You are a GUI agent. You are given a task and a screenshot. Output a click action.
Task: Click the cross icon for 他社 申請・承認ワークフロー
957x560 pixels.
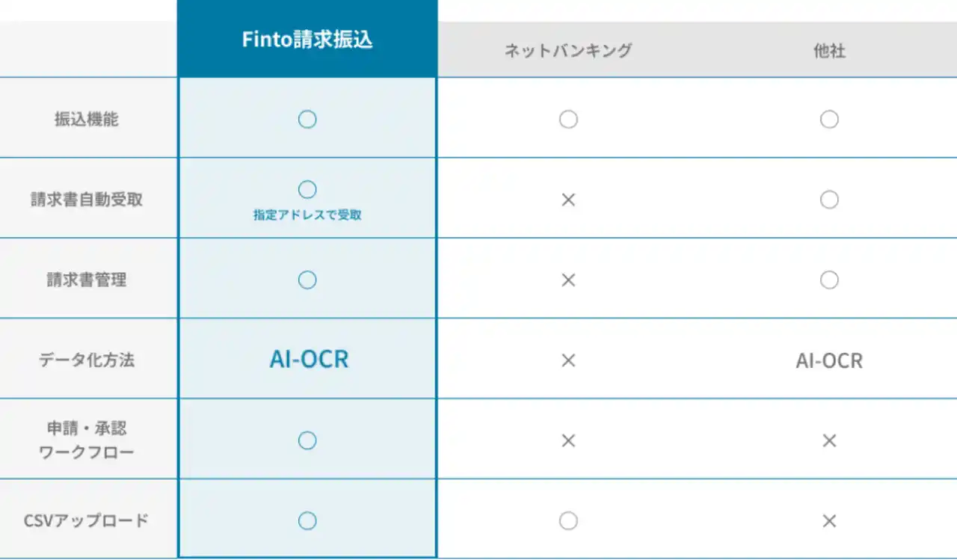click(829, 441)
